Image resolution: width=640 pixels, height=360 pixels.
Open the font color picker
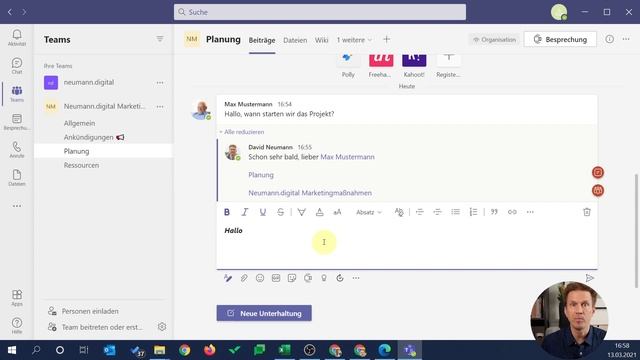point(319,212)
